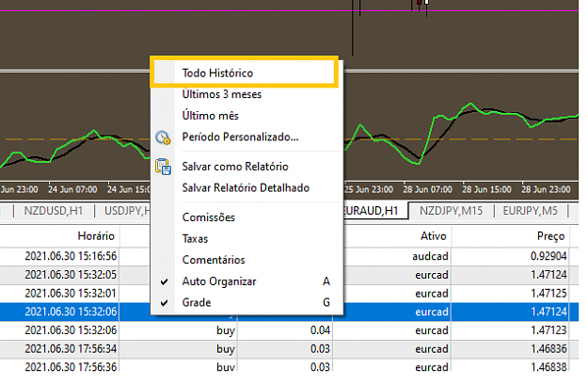Image resolution: width=588 pixels, height=385 pixels.
Task: Open the EURJPY,M5 chart tab
Action: click(x=531, y=211)
